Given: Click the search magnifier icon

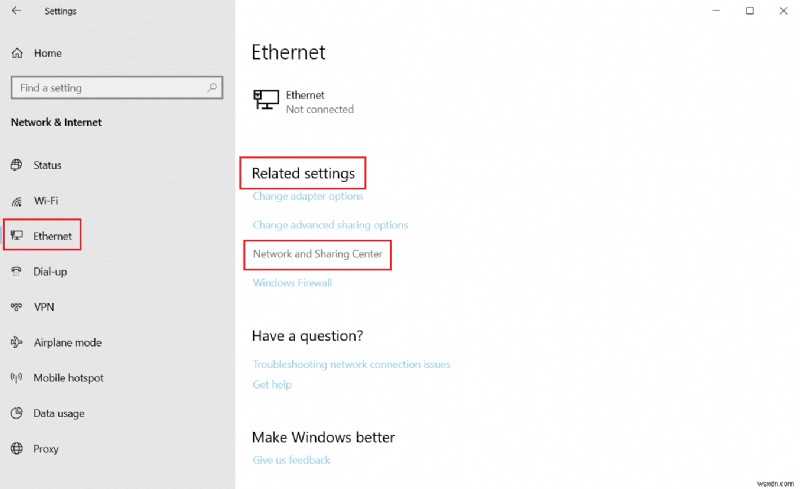Looking at the screenshot, I should (212, 88).
